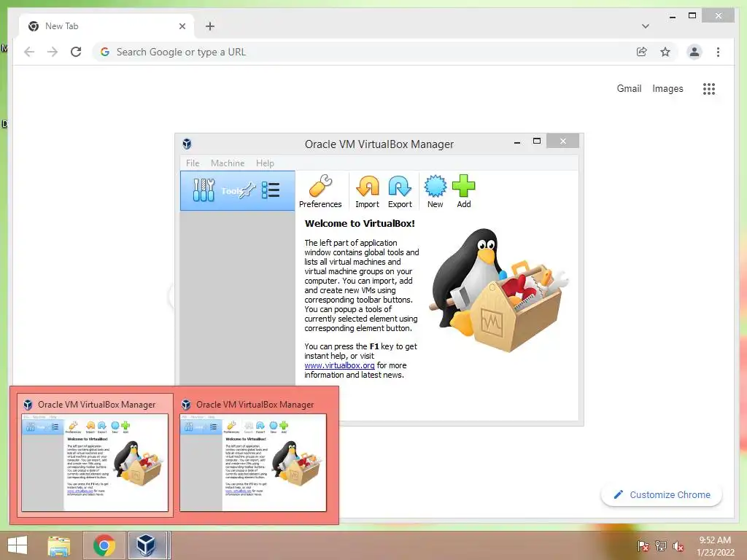Select the New Tab tab
Screen dimensions: 747x560
point(107,26)
